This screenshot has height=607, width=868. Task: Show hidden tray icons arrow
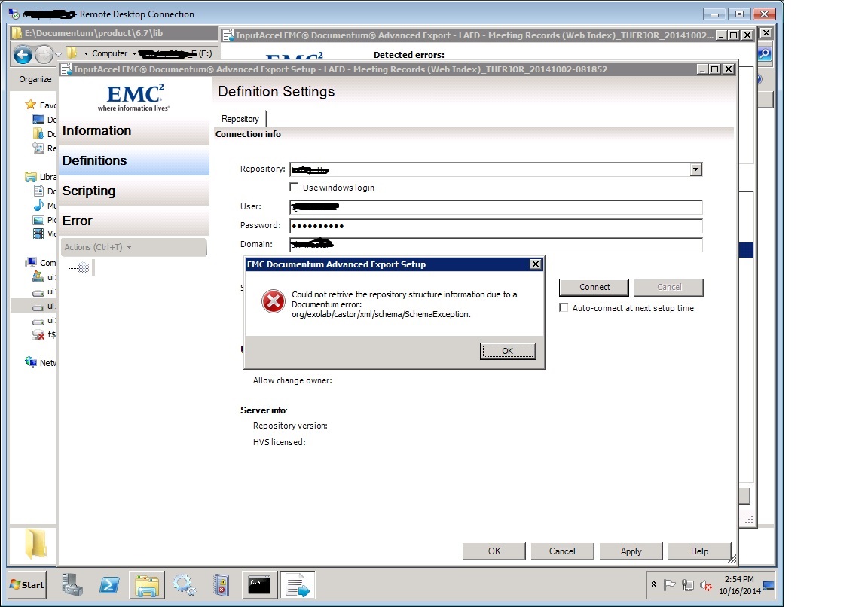[654, 584]
